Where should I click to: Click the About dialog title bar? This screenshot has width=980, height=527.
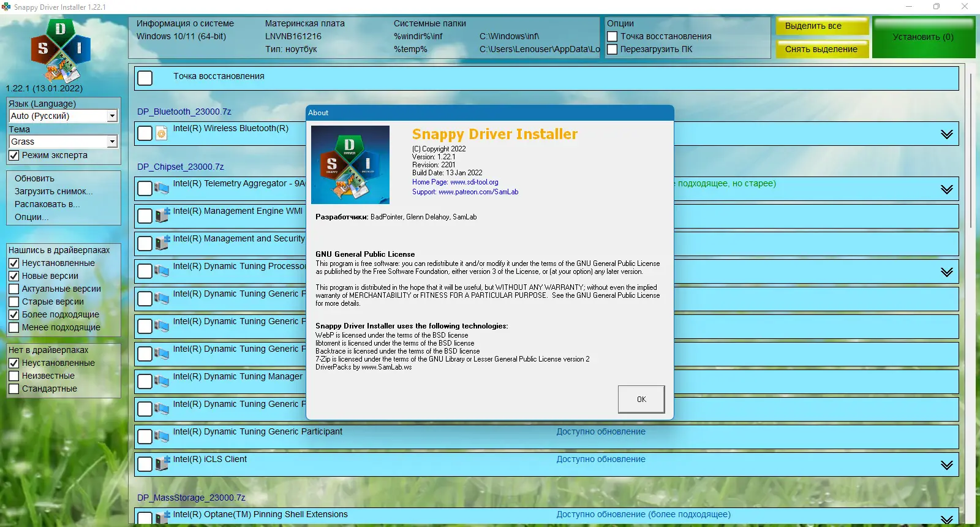[490, 113]
